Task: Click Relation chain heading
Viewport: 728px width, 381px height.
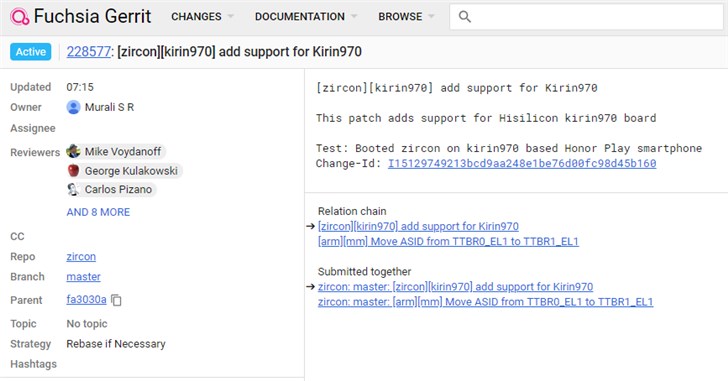Action: point(352,211)
